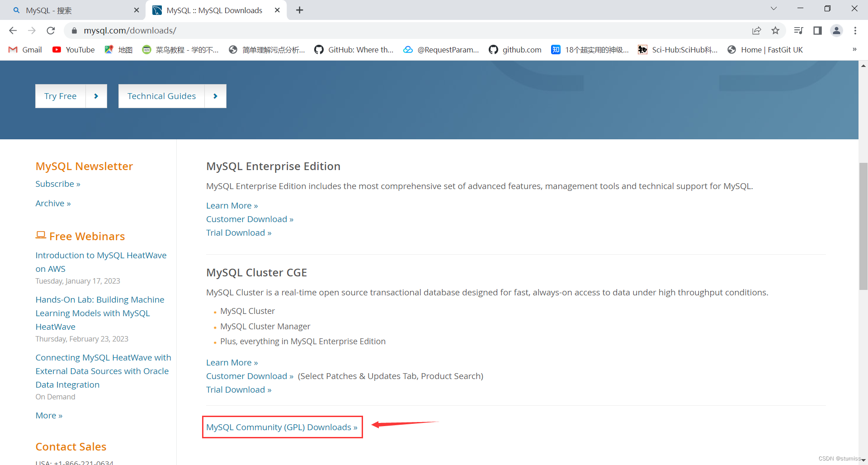This screenshot has height=465, width=868.
Task: View site security lock information
Action: [75, 30]
